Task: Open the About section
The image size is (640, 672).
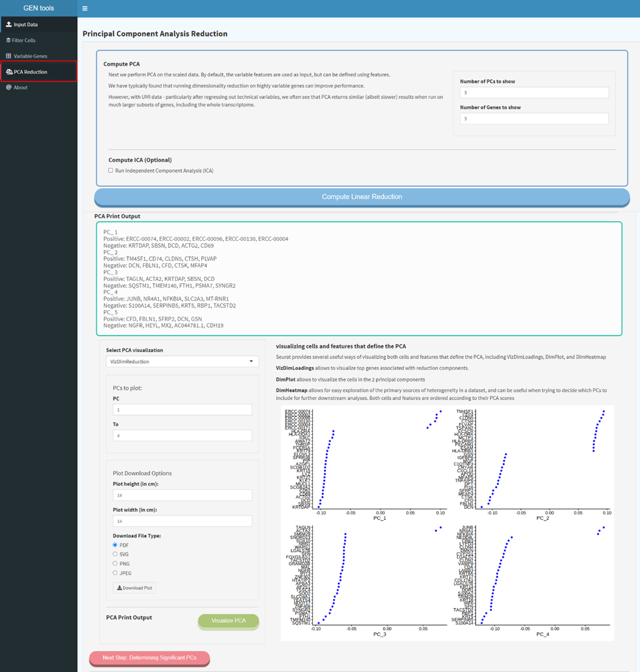Action: pos(20,87)
